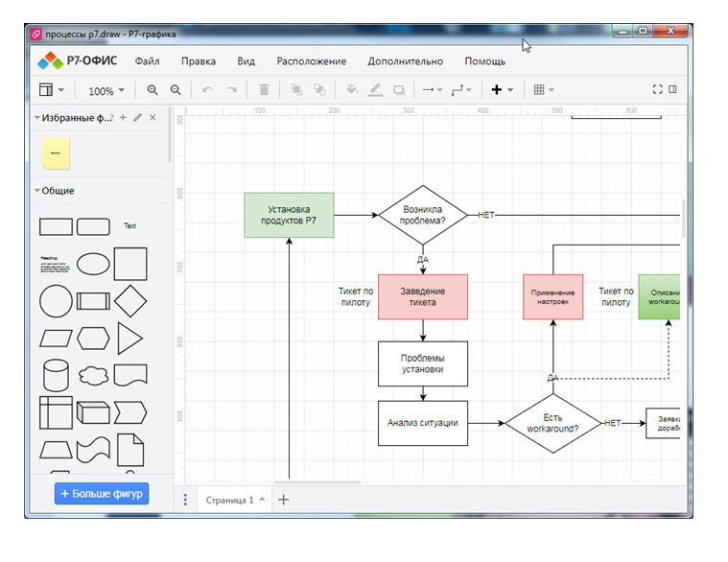Viewport: 728px width, 562px height.
Task: Select the Применение настроек block
Action: pos(553,297)
